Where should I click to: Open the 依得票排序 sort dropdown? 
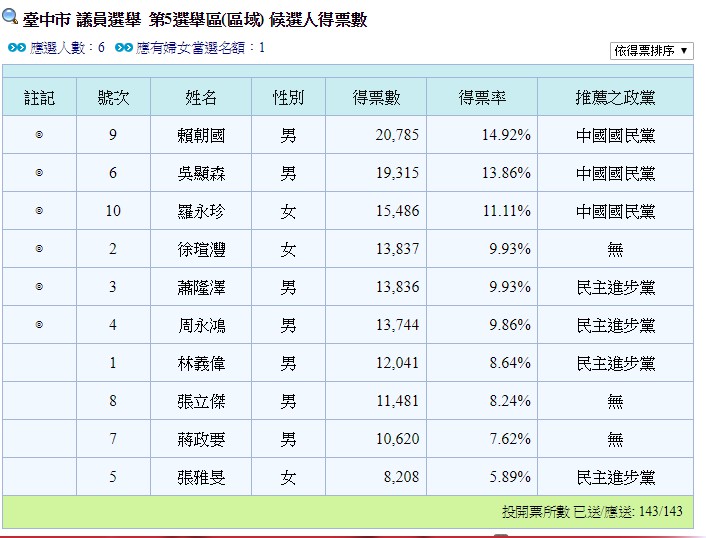point(651,50)
